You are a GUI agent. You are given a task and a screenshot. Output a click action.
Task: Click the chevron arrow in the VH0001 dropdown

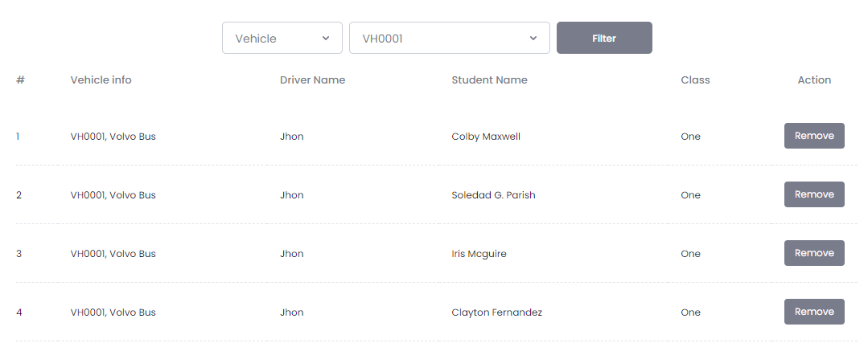tap(533, 39)
